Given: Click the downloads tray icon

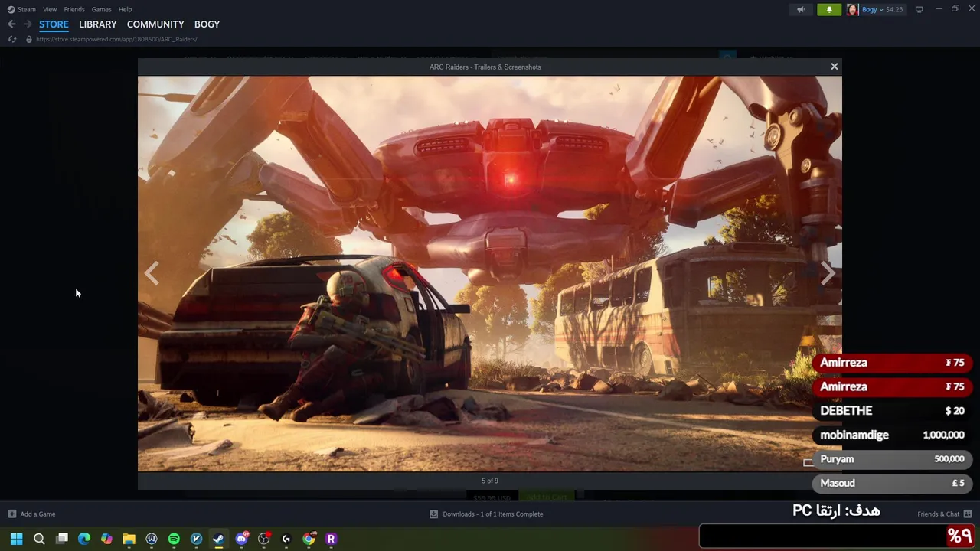Looking at the screenshot, I should pos(433,514).
